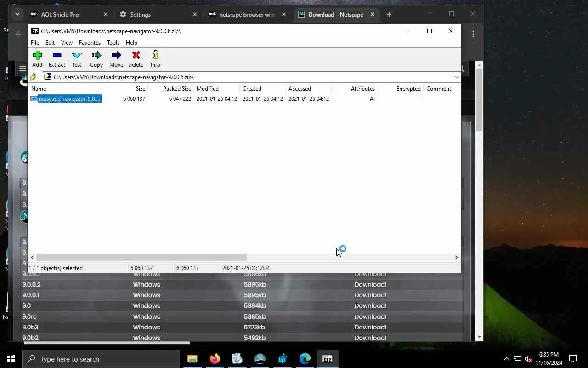Click the horizontal scrollbar thumb in 7-Zip

141,258
